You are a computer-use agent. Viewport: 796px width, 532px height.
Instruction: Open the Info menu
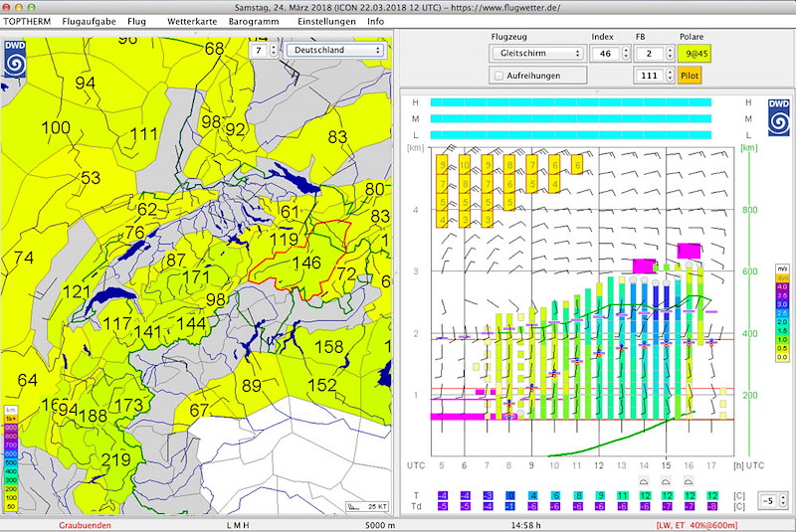[376, 21]
